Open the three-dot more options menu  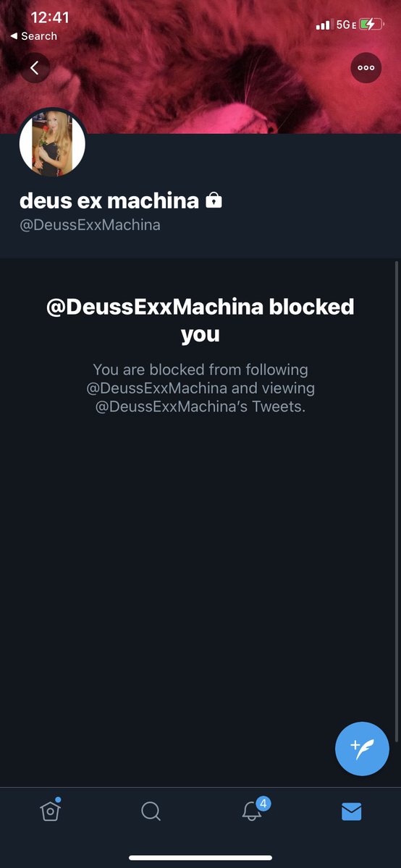tap(366, 68)
